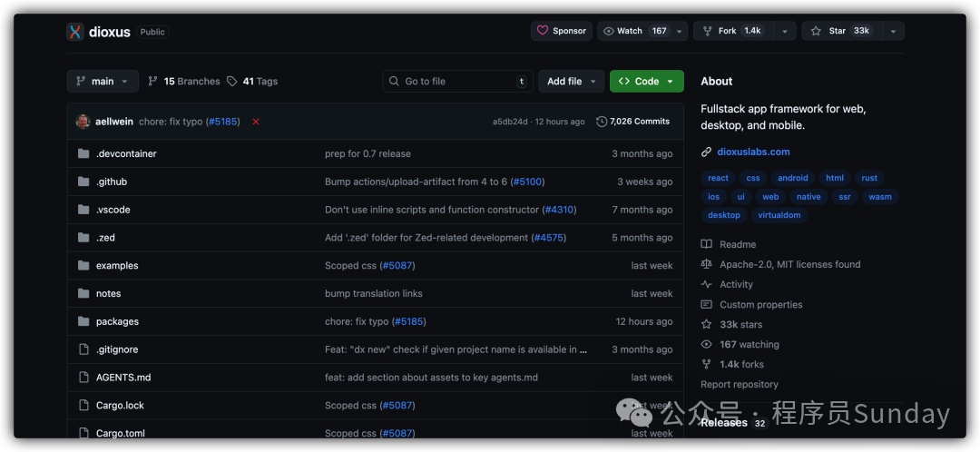The width and height of the screenshot is (980, 452).
Task: Star the dioxus repository
Action: pos(841,31)
